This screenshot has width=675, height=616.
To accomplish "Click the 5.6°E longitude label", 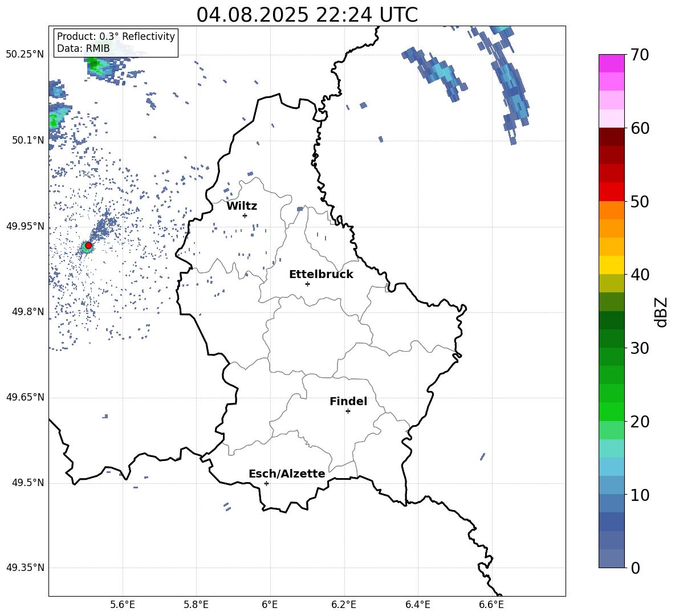I will pos(123,605).
